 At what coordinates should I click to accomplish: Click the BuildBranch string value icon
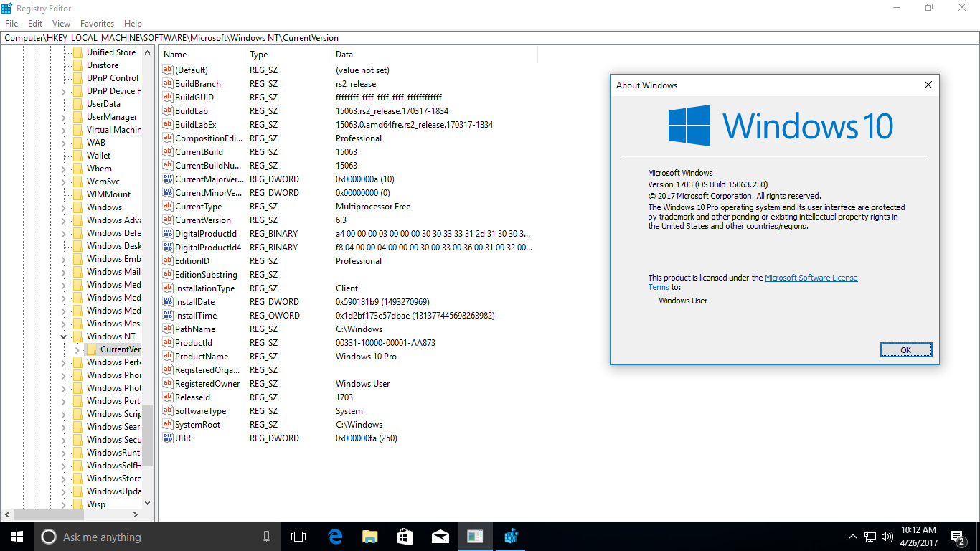click(168, 84)
